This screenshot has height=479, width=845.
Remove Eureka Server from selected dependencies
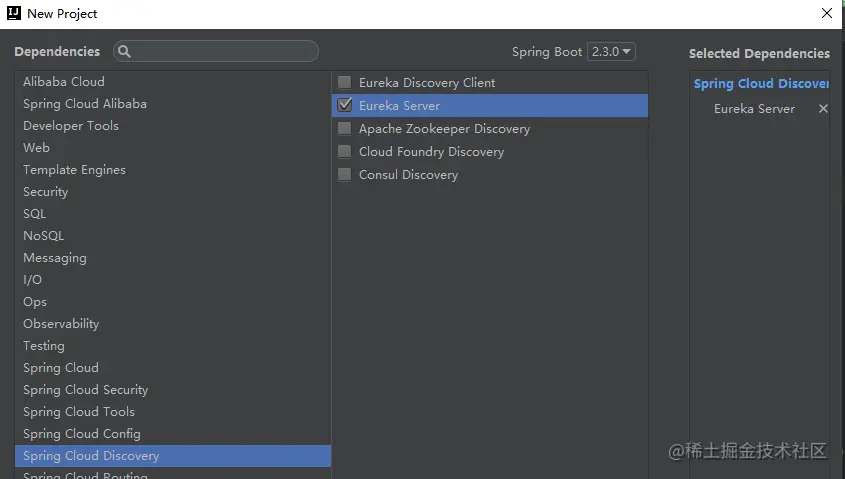[823, 109]
